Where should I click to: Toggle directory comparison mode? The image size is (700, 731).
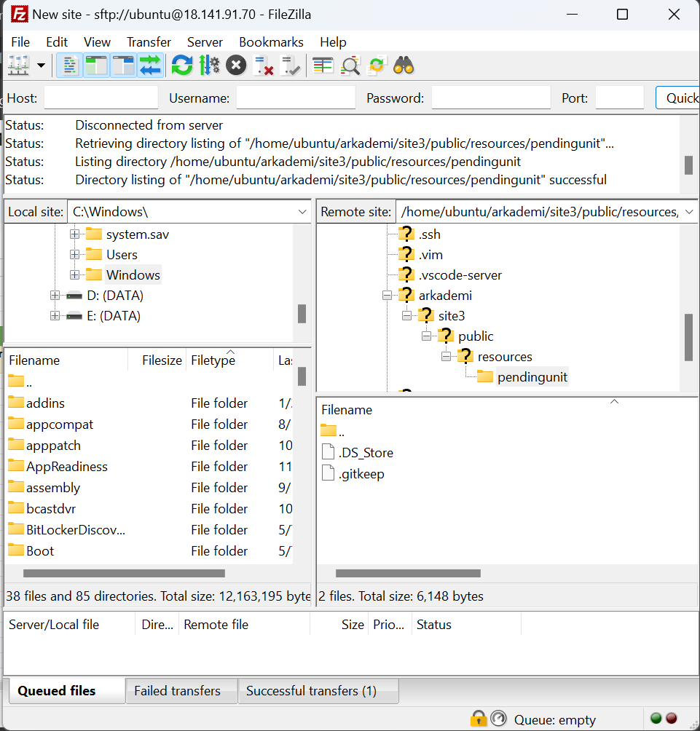(x=322, y=65)
